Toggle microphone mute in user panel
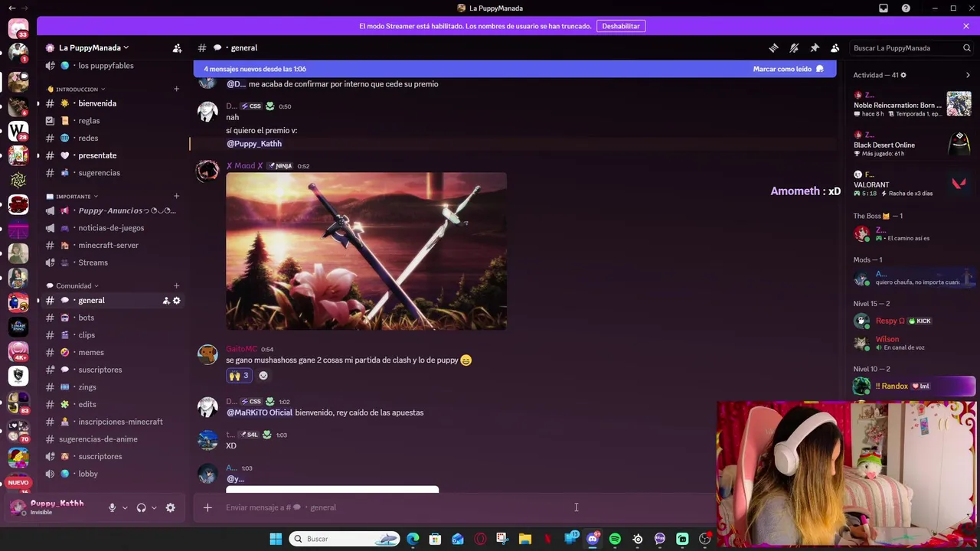Image resolution: width=980 pixels, height=551 pixels. (112, 507)
